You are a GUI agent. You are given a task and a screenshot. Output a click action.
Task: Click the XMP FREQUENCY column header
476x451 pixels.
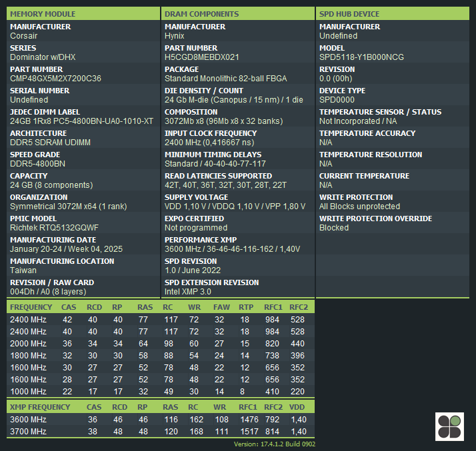[40, 407]
